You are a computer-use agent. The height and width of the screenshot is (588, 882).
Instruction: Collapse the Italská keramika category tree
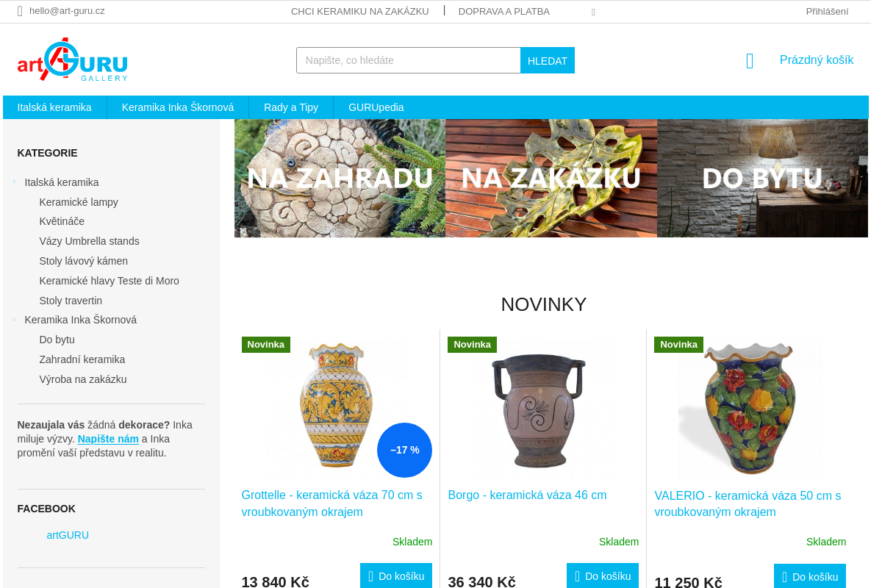[15, 182]
